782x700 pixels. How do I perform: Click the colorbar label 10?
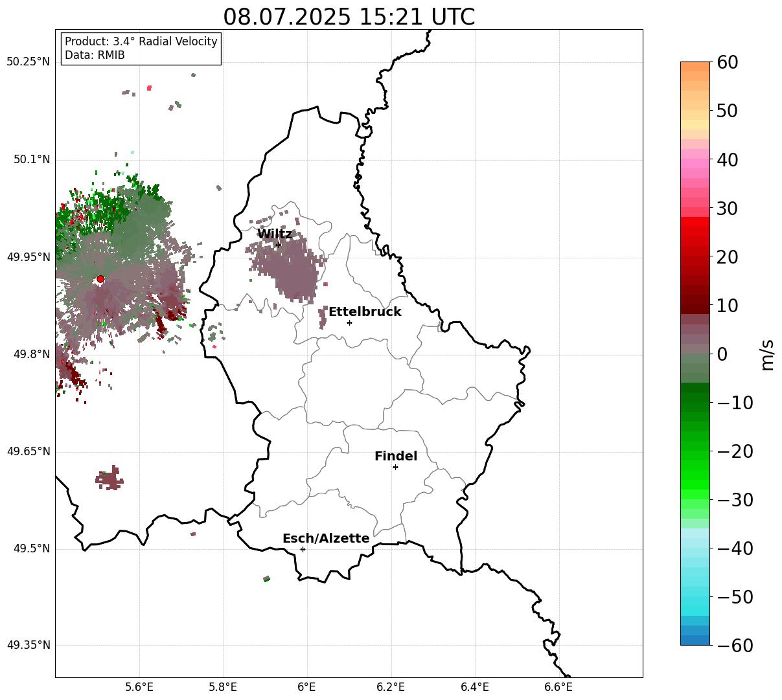(x=727, y=305)
